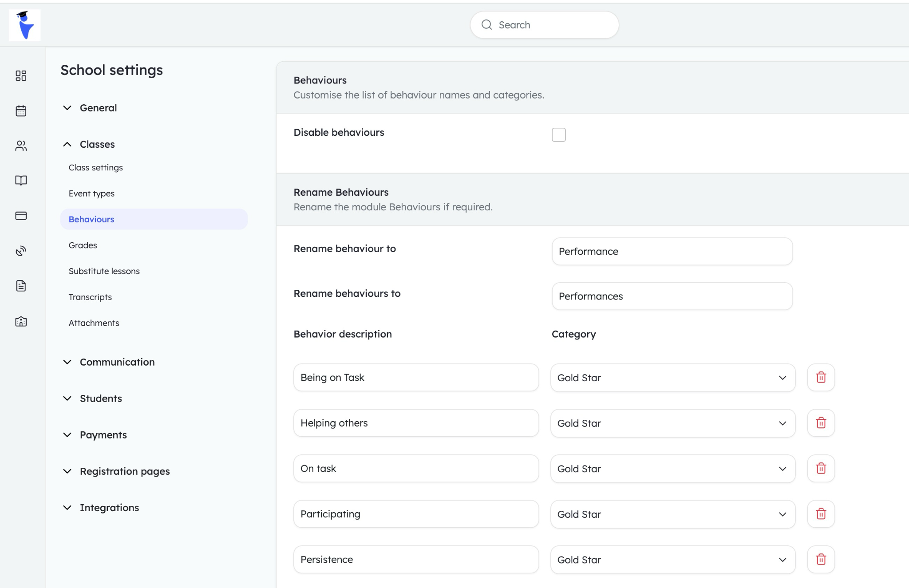Click the search magnifier icon
The height and width of the screenshot is (588, 909).
click(487, 25)
